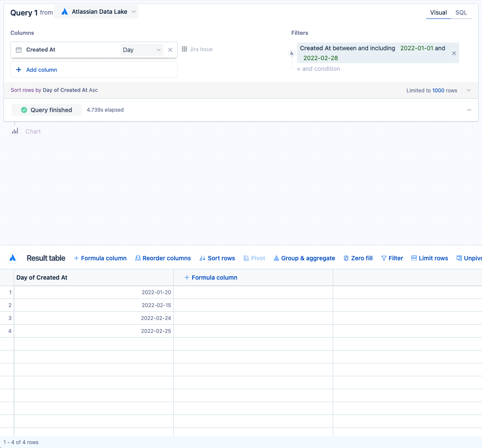Expand the chevron next to row limit
The image size is (482, 448).
469,90
